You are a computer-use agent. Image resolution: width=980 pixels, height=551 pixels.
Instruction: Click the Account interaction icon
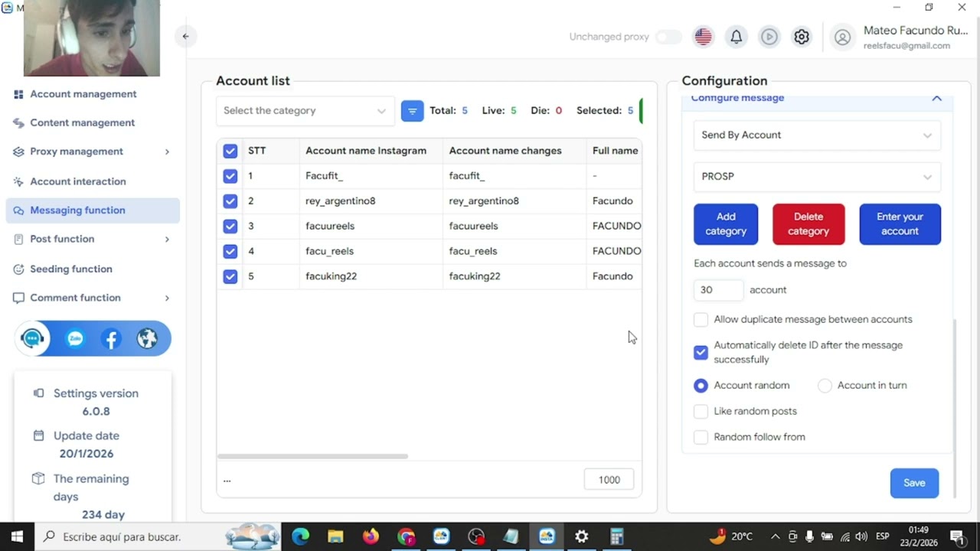pyautogui.click(x=18, y=181)
